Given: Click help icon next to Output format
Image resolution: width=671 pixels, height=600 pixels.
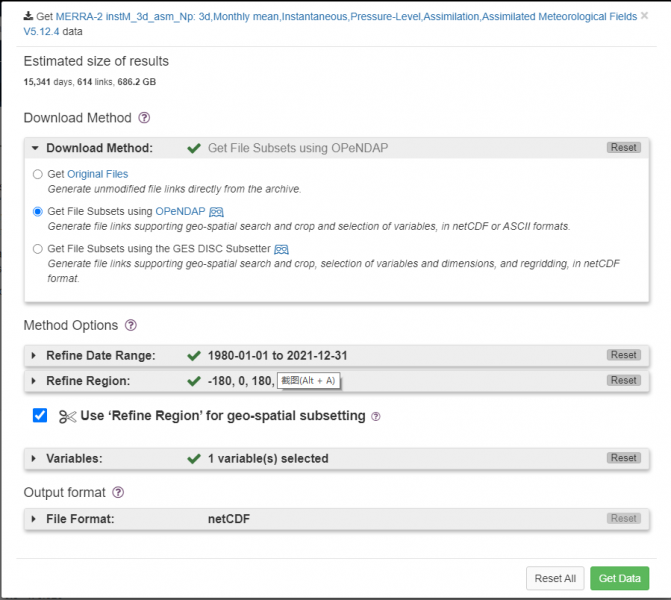Looking at the screenshot, I should tap(118, 492).
